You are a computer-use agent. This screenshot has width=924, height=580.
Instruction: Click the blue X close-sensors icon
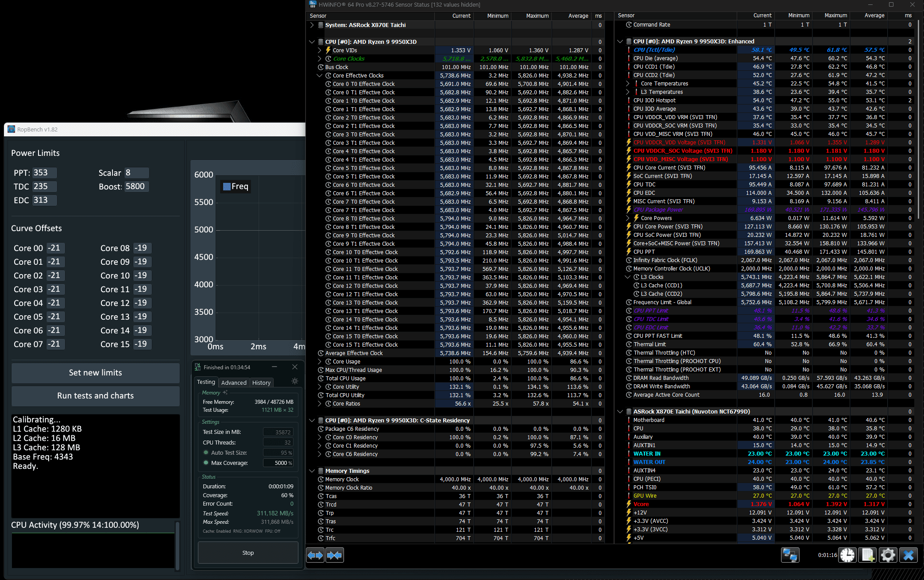[x=909, y=555]
